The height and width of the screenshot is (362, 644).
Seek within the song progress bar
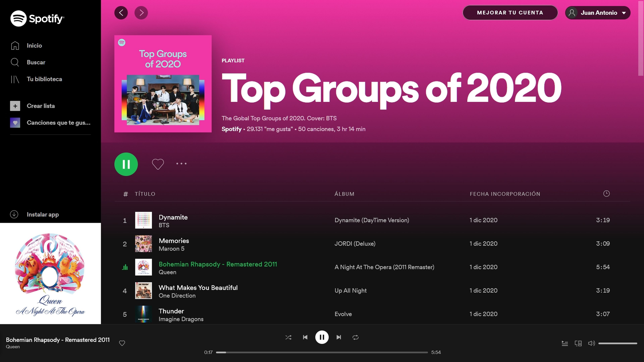(322, 352)
